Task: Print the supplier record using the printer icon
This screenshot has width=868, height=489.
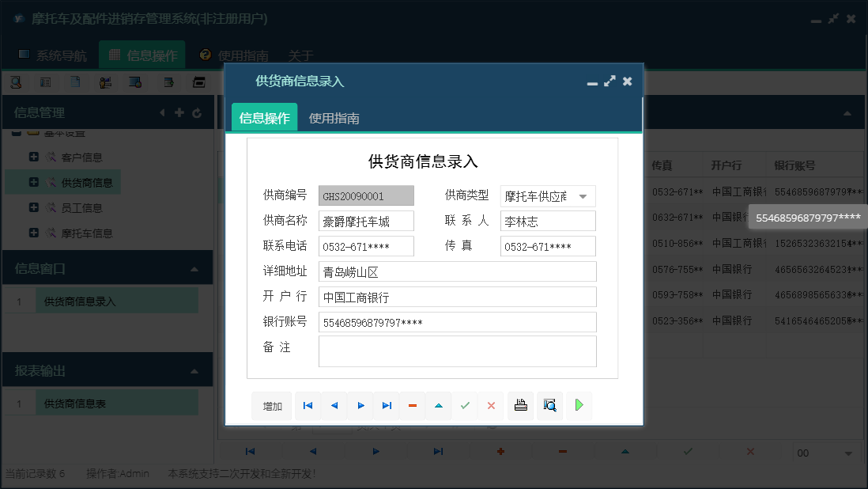Action: point(521,405)
